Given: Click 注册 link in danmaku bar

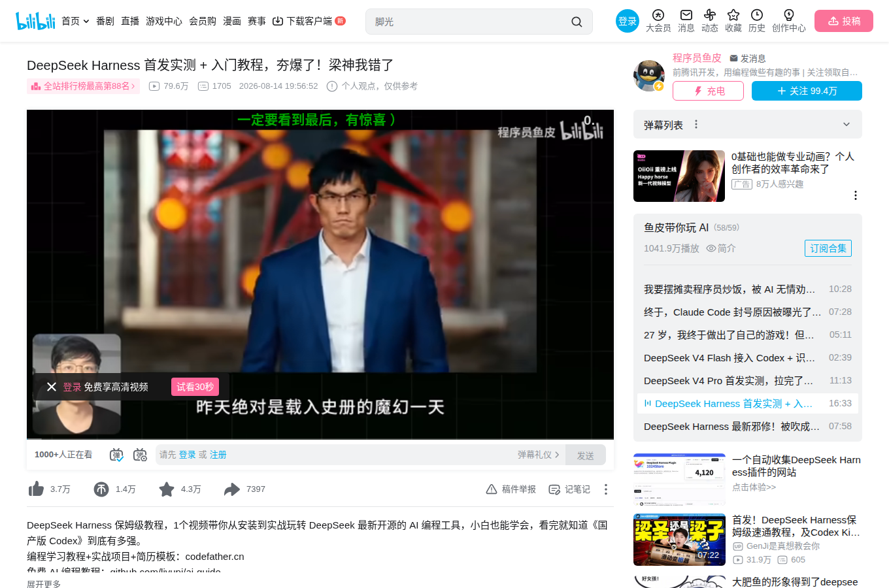Looking at the screenshot, I should tap(218, 455).
